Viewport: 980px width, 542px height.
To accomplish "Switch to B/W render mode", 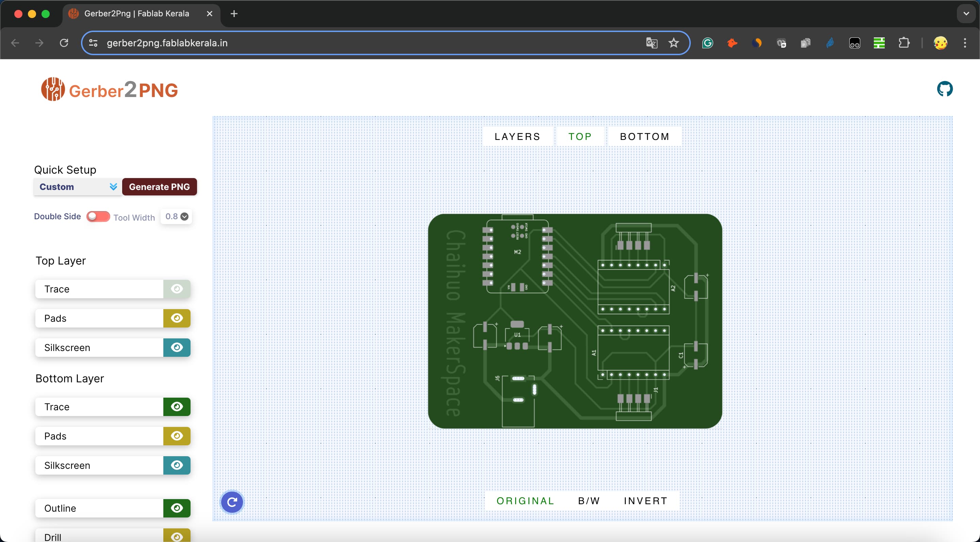I will pos(589,501).
